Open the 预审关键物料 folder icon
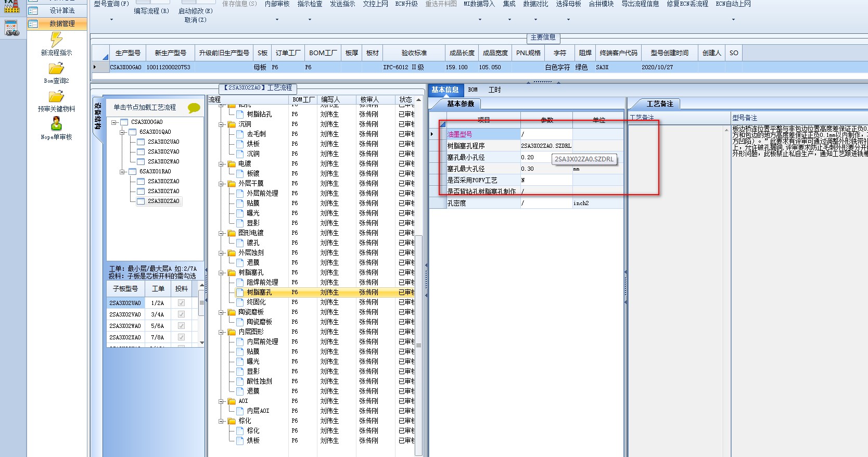The width and height of the screenshot is (868, 457). (x=56, y=97)
